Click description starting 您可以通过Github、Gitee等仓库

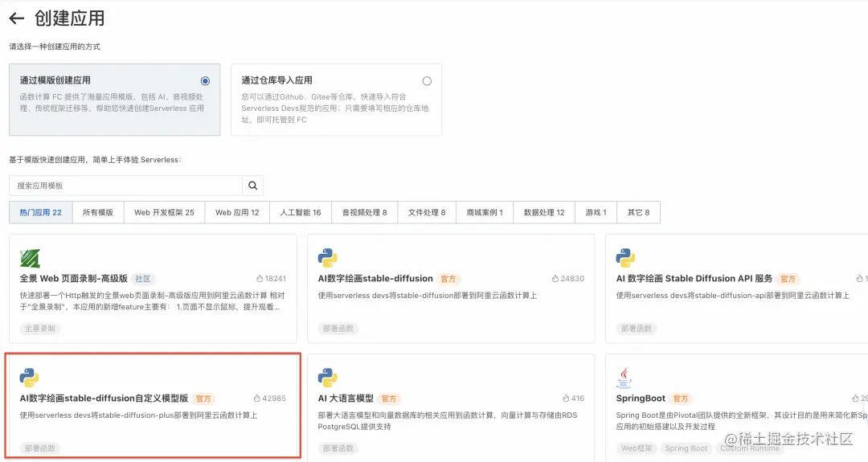coord(335,108)
